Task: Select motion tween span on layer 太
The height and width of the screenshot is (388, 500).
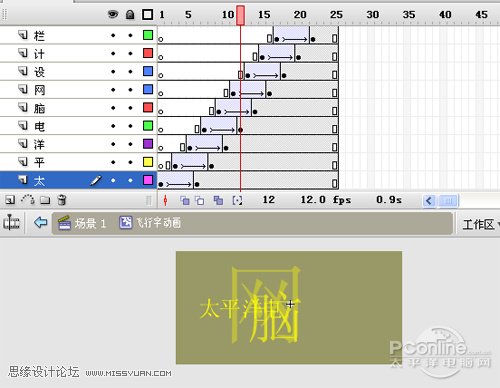Action: coord(177,180)
